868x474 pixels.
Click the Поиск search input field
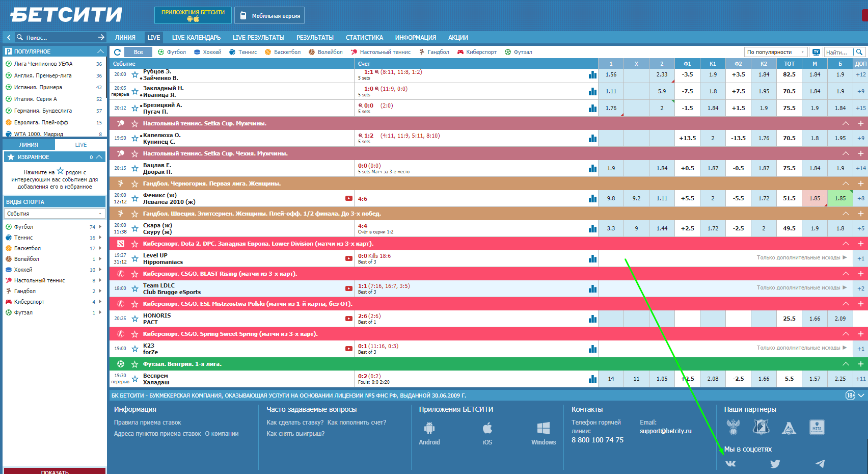pyautogui.click(x=60, y=37)
